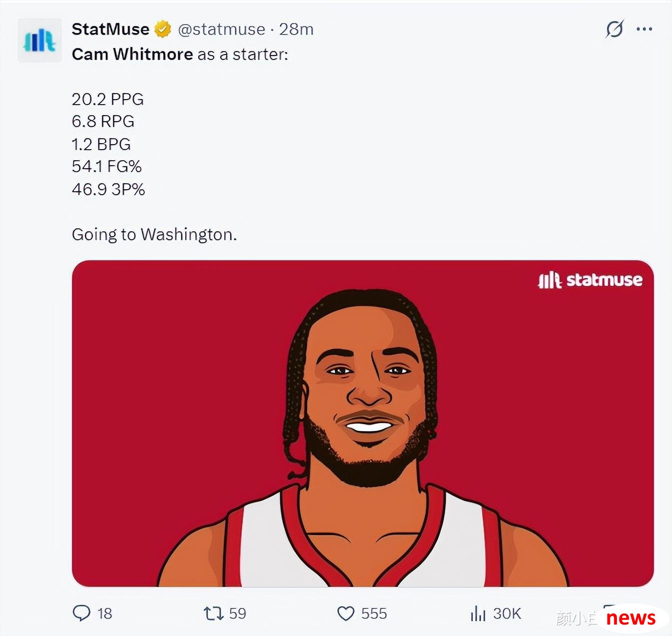Click the red news watermark badge
Screen dimensions: 672x636
tap(630, 618)
